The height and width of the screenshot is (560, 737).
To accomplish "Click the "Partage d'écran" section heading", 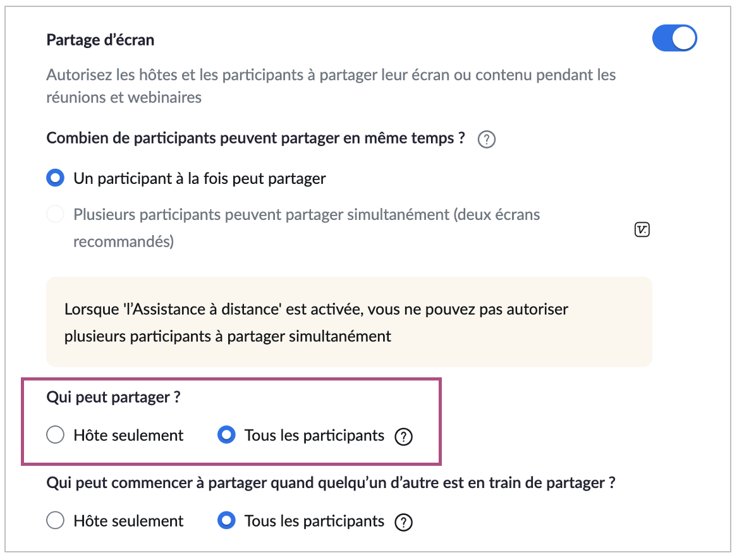I will pyautogui.click(x=100, y=40).
